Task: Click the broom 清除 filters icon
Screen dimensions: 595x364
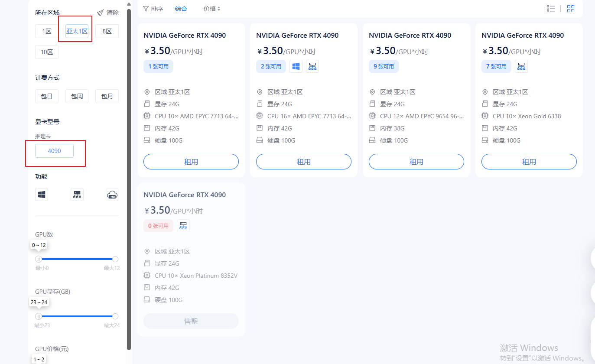Action: tap(101, 13)
